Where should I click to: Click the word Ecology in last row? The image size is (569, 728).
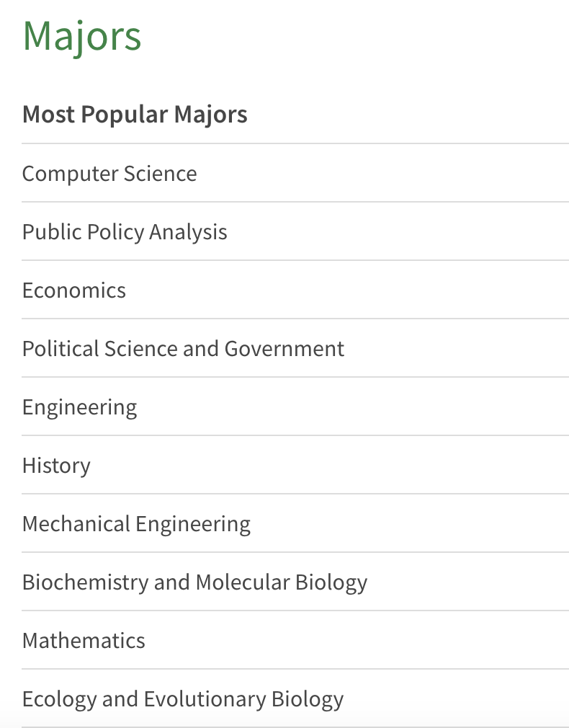point(59,699)
